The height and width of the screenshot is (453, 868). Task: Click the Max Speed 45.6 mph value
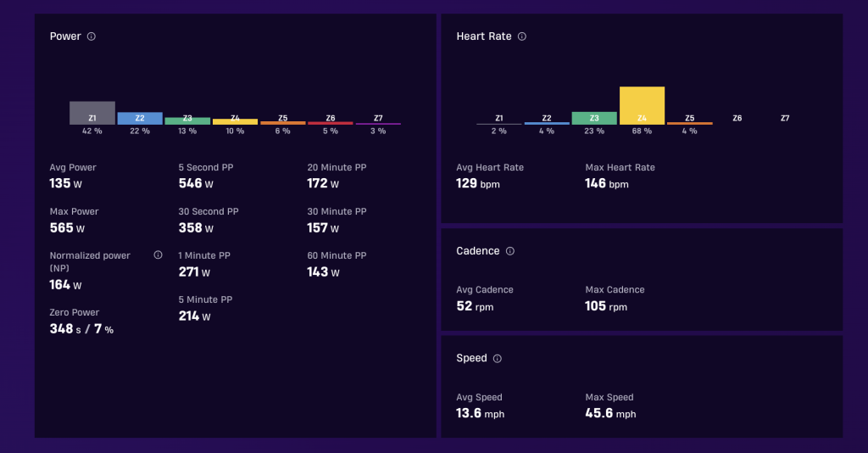[610, 414]
